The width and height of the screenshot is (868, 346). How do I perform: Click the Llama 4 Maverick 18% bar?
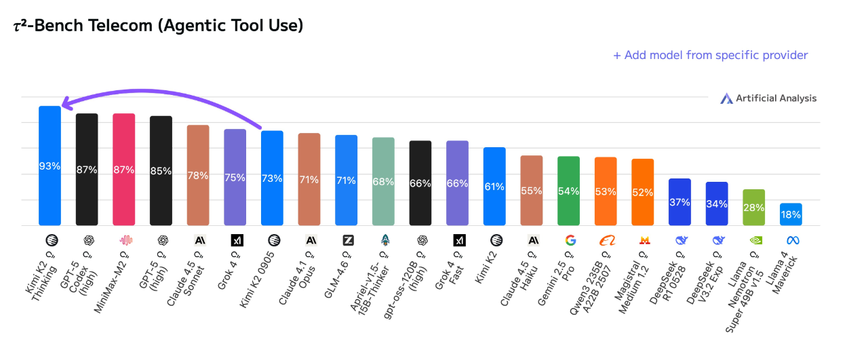coord(791,214)
